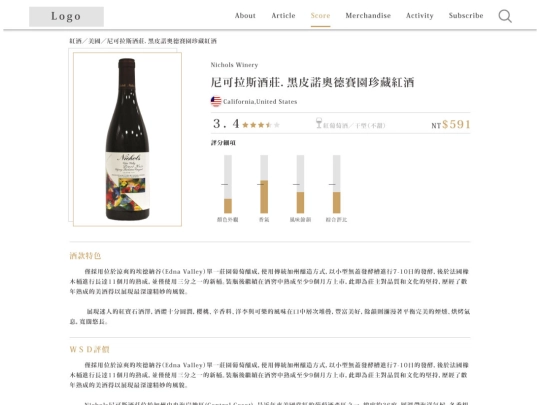Go to the Article menu item
The image size is (540, 405).
click(283, 15)
